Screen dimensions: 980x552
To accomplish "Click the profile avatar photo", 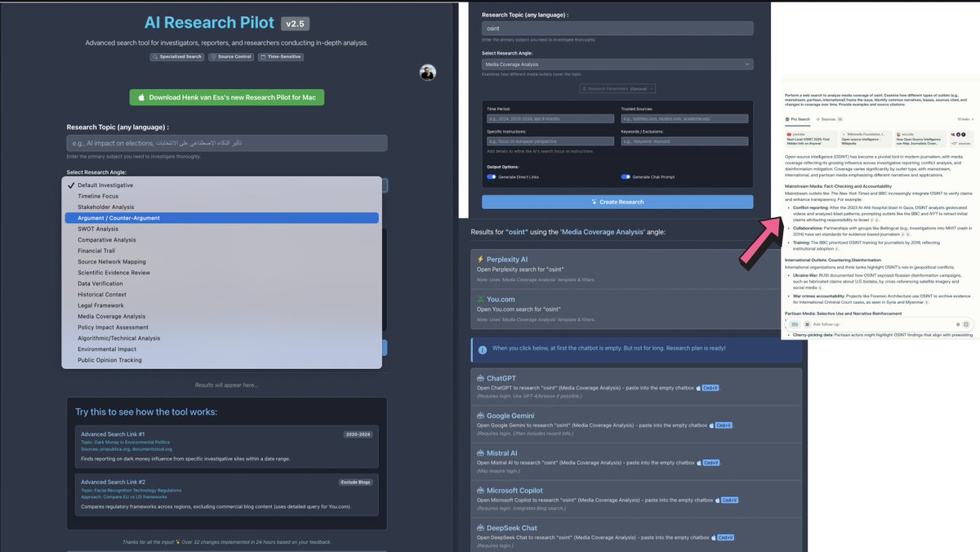I will tap(427, 71).
